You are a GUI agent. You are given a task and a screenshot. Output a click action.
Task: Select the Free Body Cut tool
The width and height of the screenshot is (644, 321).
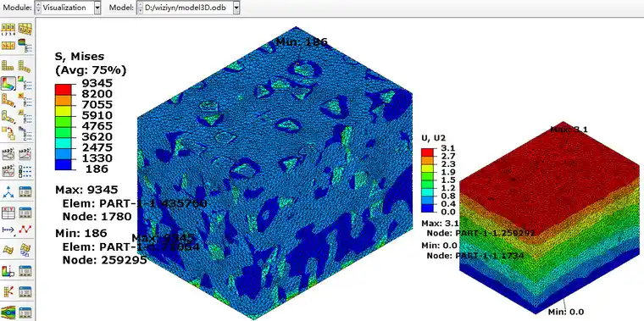pos(8,292)
